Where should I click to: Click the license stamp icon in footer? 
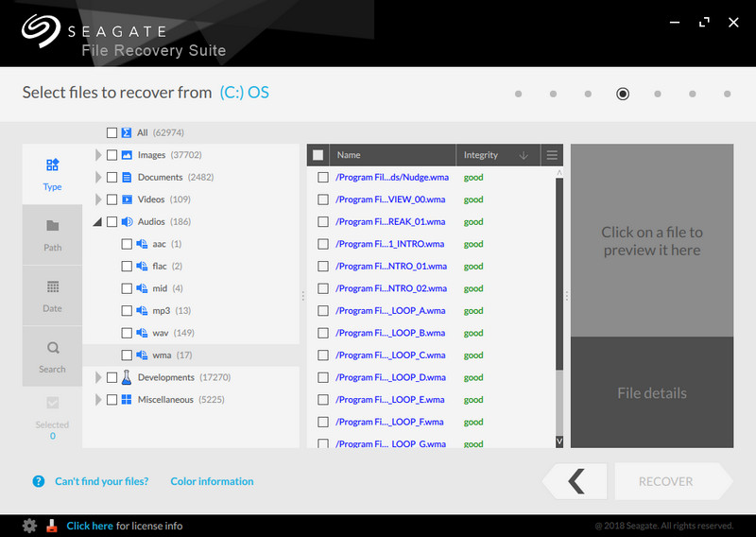(x=52, y=526)
